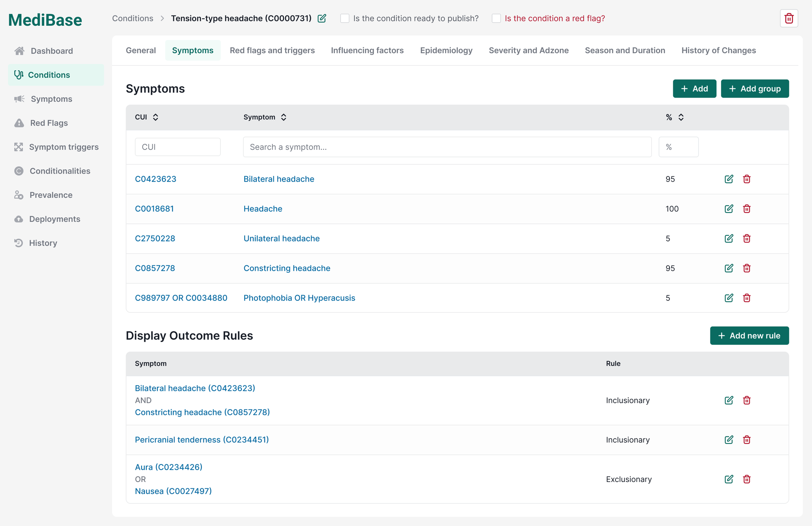Open the Severity and Adzone tab
This screenshot has height=526, width=812.
(x=529, y=50)
